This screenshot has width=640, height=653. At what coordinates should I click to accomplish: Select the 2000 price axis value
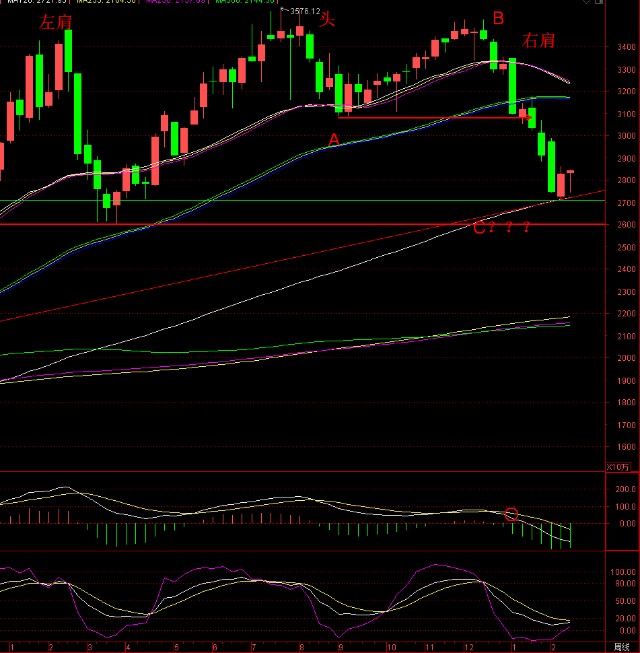[x=626, y=358]
